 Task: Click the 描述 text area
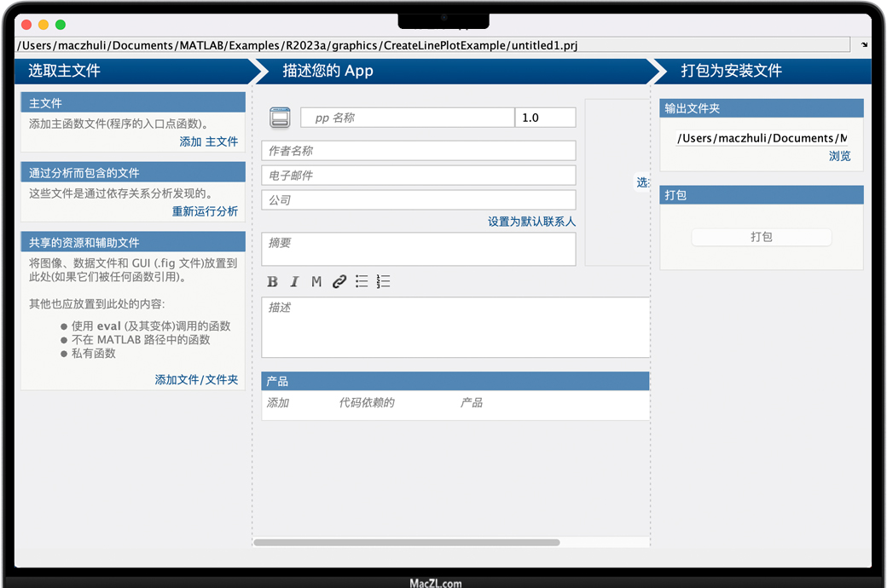(455, 327)
